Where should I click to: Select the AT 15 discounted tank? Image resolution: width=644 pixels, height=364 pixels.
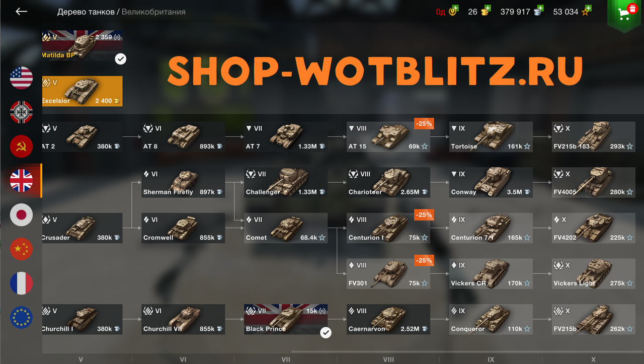pyautogui.click(x=388, y=136)
